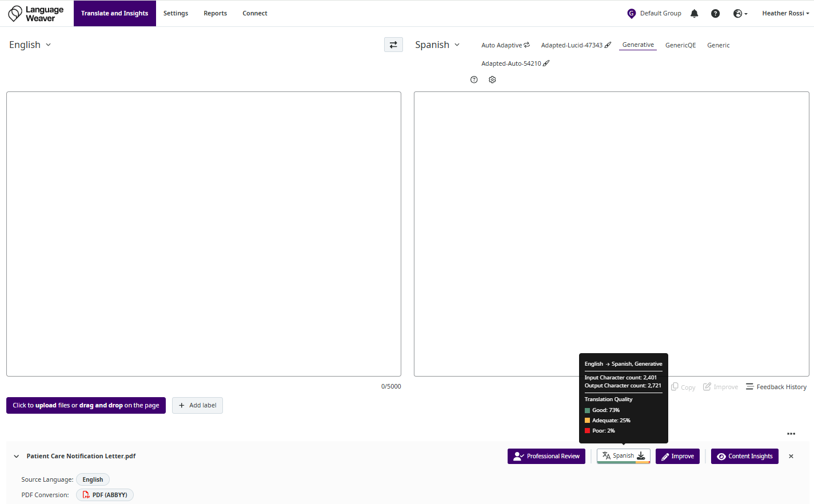This screenshot has height=504, width=814.
Task: Open the interface language globe dropdown
Action: (740, 13)
